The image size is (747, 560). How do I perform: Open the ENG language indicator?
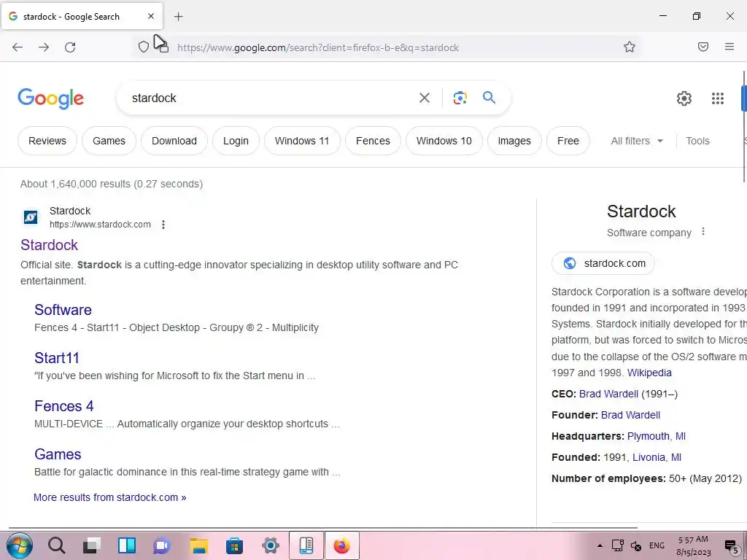tap(657, 545)
